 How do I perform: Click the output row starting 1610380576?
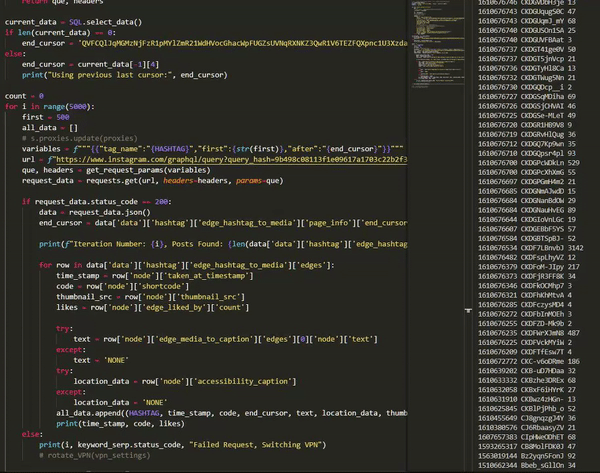[x=527, y=427]
